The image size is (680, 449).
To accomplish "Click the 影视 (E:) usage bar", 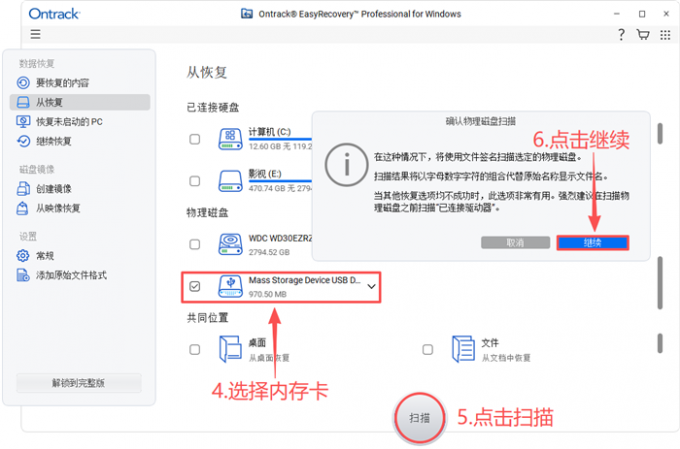I will pyautogui.click(x=280, y=180).
